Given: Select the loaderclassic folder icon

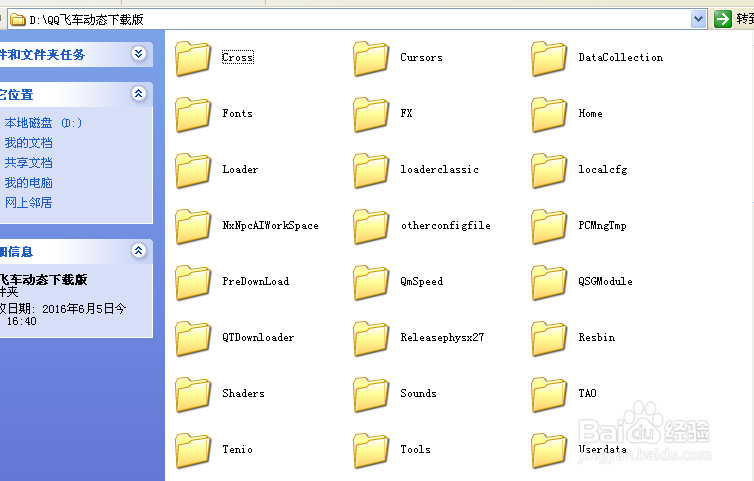Looking at the screenshot, I should click(371, 170).
